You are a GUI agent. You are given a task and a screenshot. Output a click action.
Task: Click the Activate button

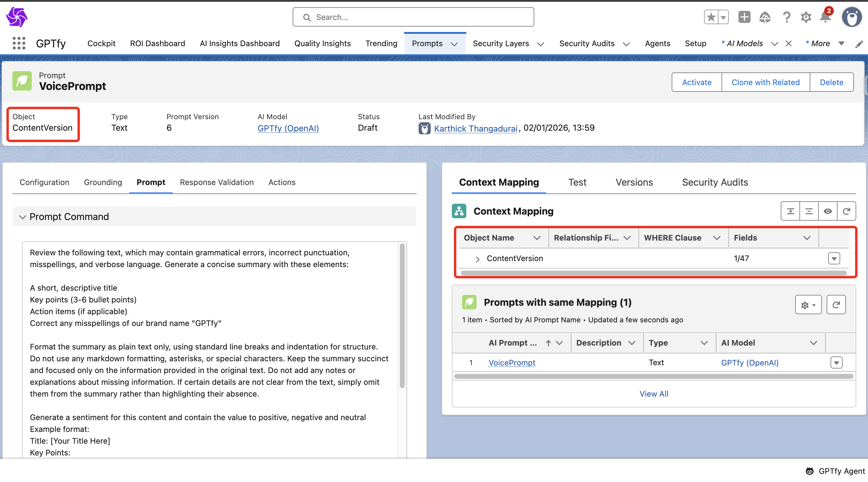[696, 82]
